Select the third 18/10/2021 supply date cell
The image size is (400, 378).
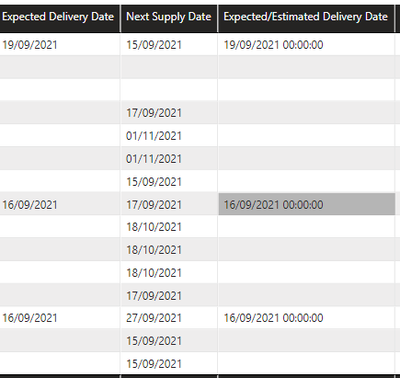[154, 273]
